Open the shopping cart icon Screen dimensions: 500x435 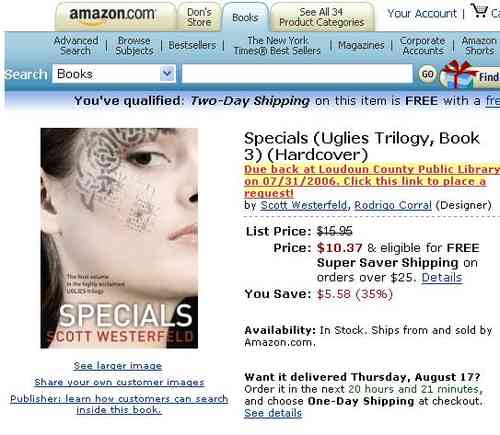(480, 10)
